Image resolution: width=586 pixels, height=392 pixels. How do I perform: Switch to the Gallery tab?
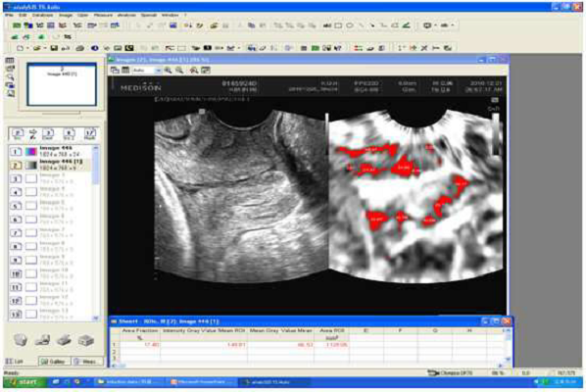pos(54,362)
